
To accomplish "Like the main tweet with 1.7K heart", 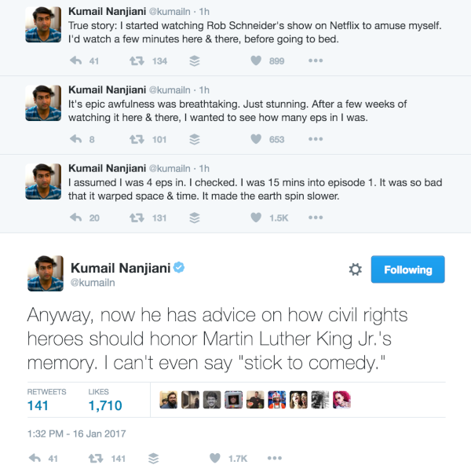I will coord(215,458).
